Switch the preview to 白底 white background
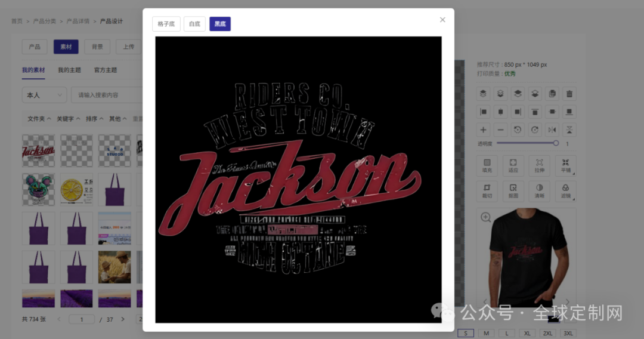 pyautogui.click(x=194, y=24)
